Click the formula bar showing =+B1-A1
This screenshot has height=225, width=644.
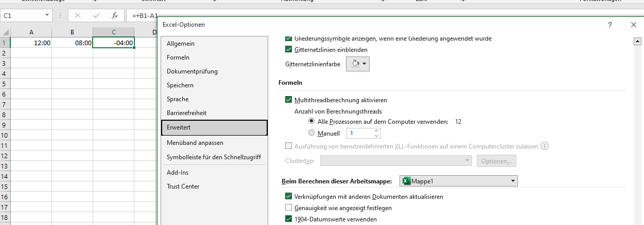pyautogui.click(x=145, y=16)
